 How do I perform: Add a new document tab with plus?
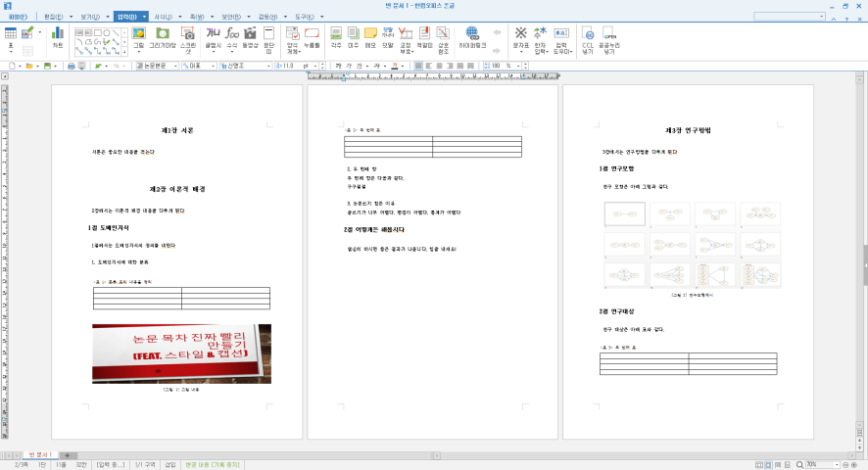click(67, 455)
